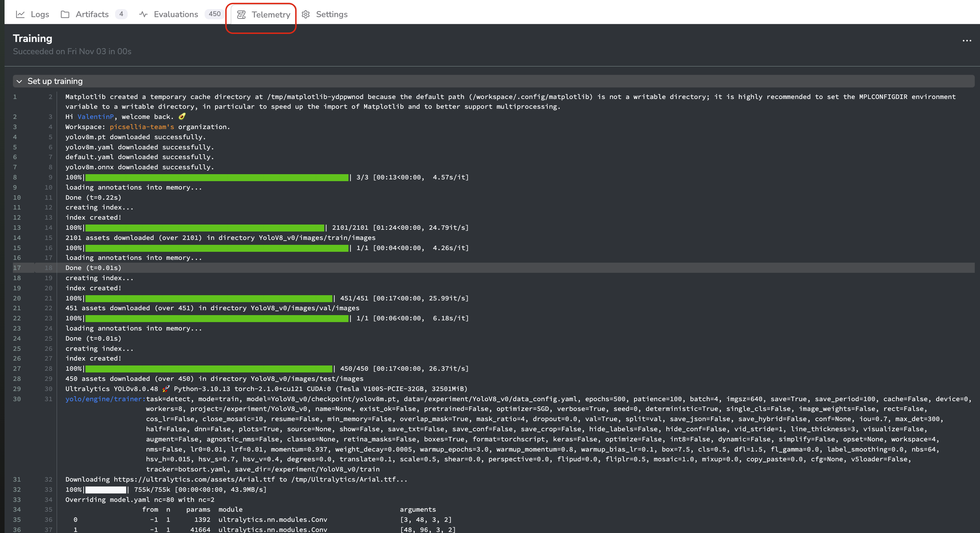This screenshot has height=533, width=980.
Task: Click the 'arguments' column header
Action: (x=418, y=510)
